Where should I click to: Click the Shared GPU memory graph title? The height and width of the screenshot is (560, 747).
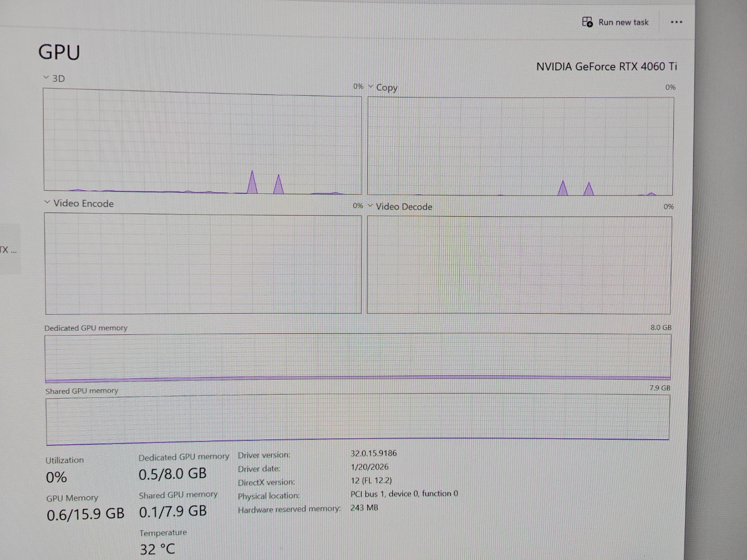[x=81, y=391]
